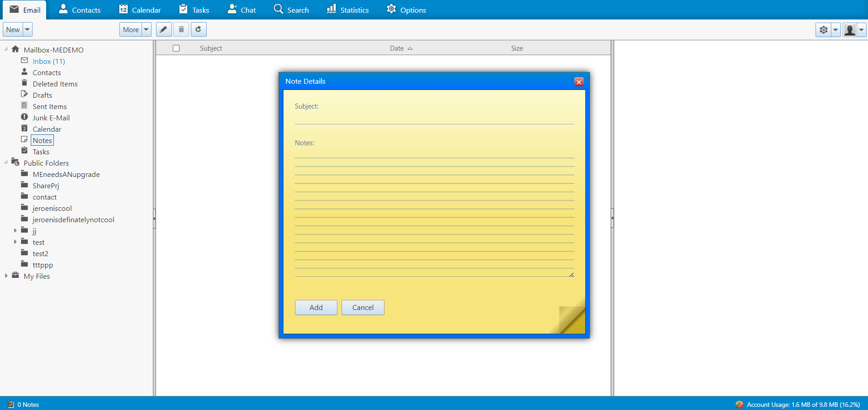868x410 pixels.
Task: Click the refresh icon in toolbar
Action: point(199,29)
